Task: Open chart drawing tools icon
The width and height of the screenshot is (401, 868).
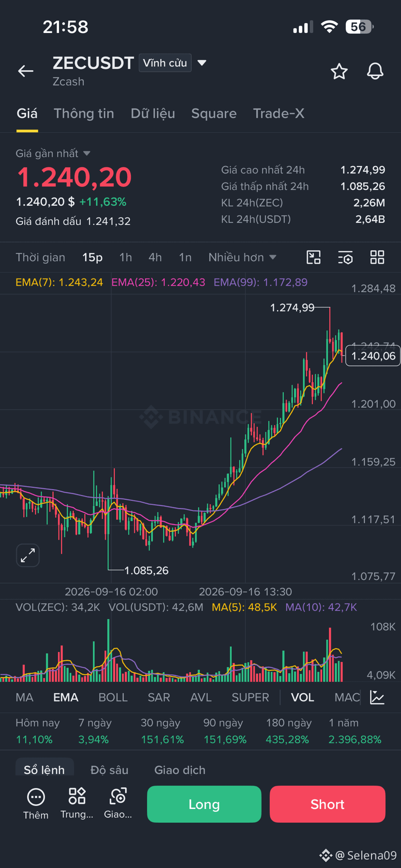Action: (314, 257)
